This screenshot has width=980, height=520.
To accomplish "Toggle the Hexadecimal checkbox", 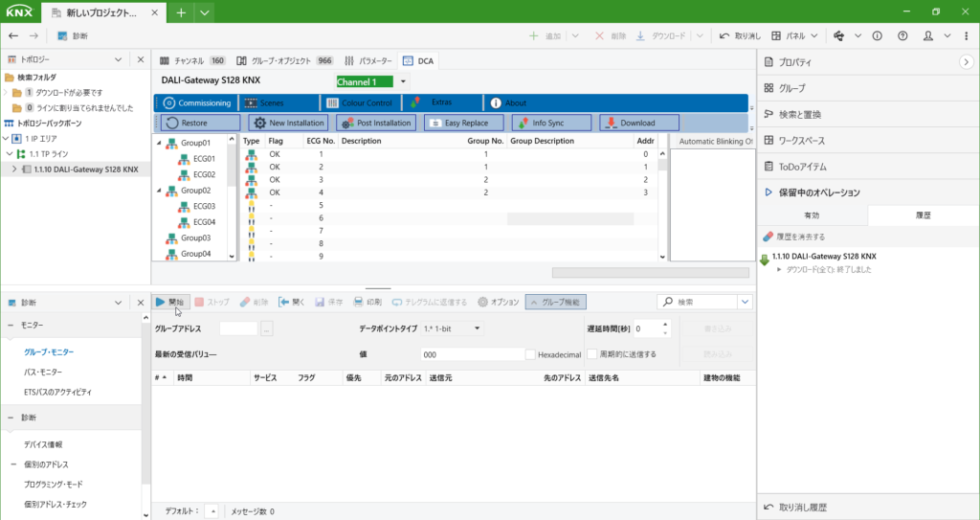I will pos(530,354).
